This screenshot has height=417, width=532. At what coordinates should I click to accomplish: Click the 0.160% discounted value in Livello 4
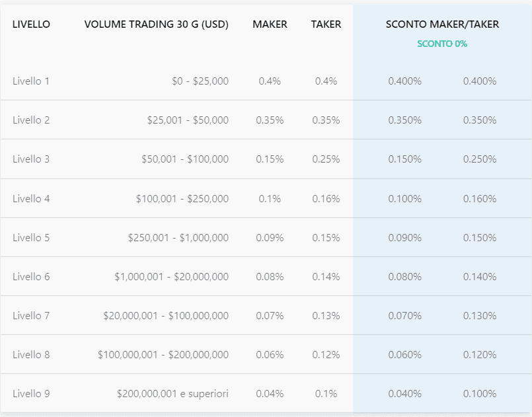click(480, 198)
